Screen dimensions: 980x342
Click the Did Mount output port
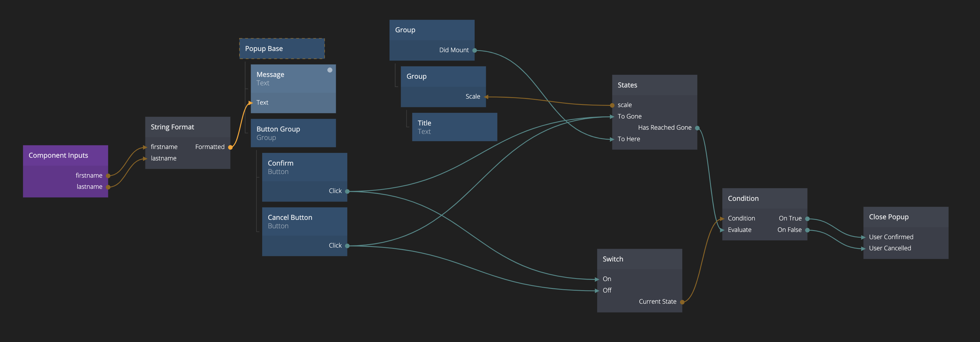[474, 50]
